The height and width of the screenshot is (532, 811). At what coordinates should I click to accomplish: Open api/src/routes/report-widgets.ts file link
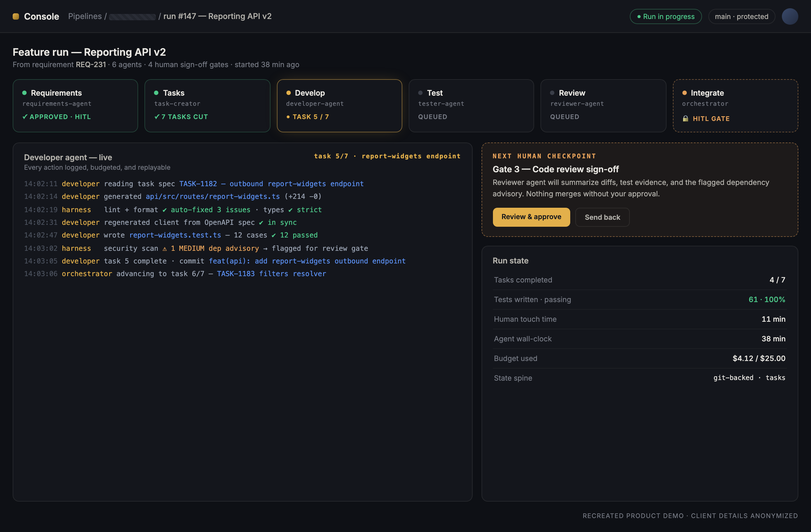point(213,197)
